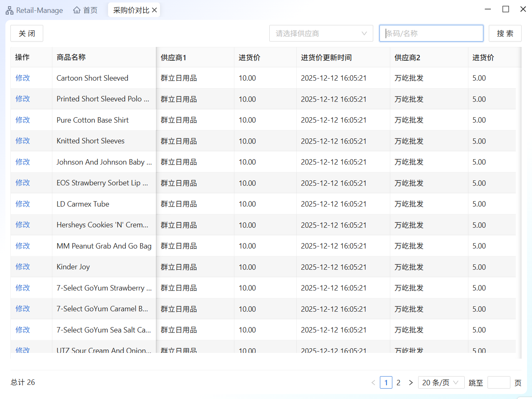The width and height of the screenshot is (532, 399).
Task: Select the 采购价对比 tab
Action: 131,10
